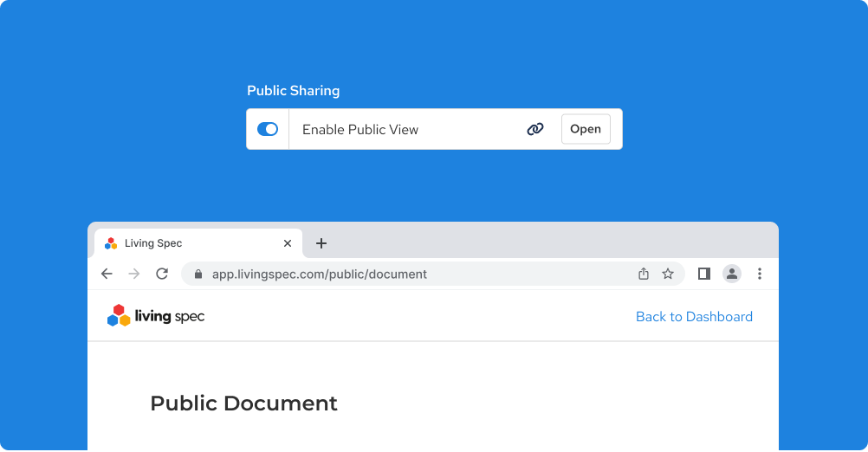Click the Enable Public View label
This screenshot has width=868, height=452.
coord(360,130)
